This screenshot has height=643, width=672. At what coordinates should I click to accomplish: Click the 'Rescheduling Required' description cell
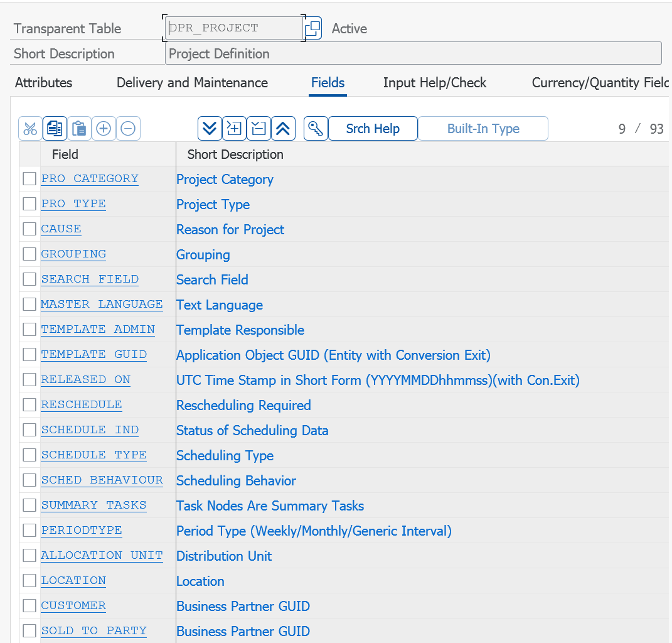(x=243, y=406)
